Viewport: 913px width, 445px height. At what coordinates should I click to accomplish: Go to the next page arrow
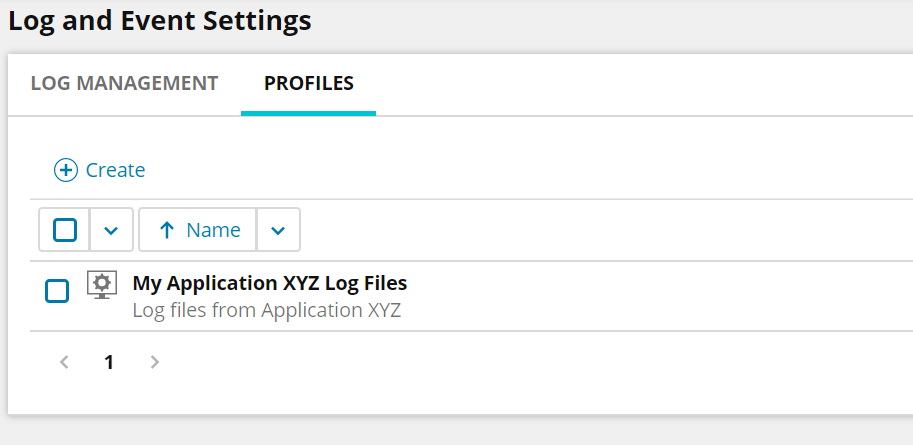(x=155, y=362)
